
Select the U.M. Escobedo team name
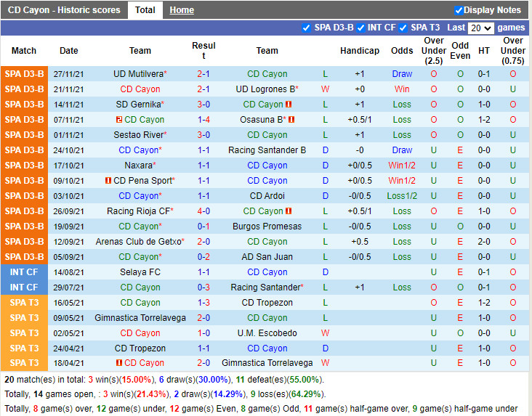(267, 333)
